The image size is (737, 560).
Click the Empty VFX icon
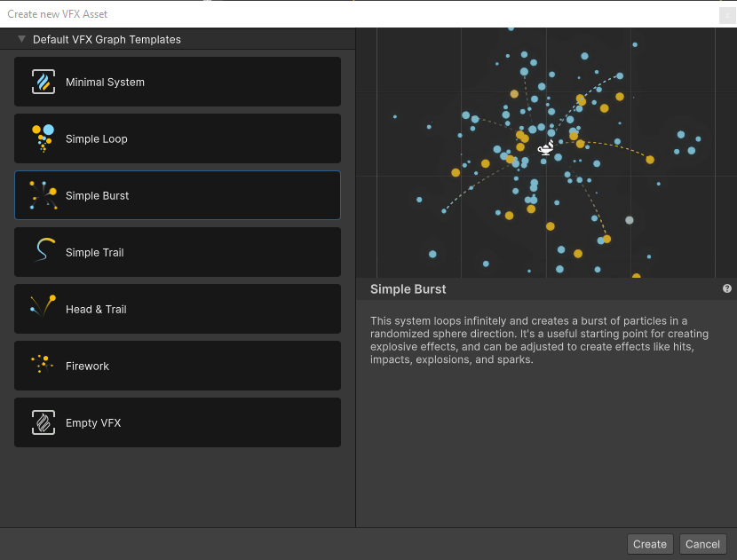(44, 422)
